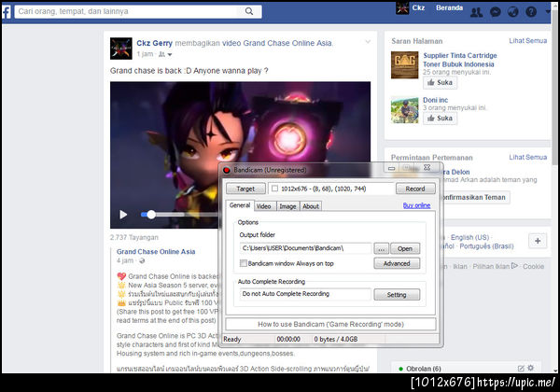560x392 pixels.
Task: Click Lihat Semua in Permintaan Pertemanan
Action: click(x=528, y=157)
